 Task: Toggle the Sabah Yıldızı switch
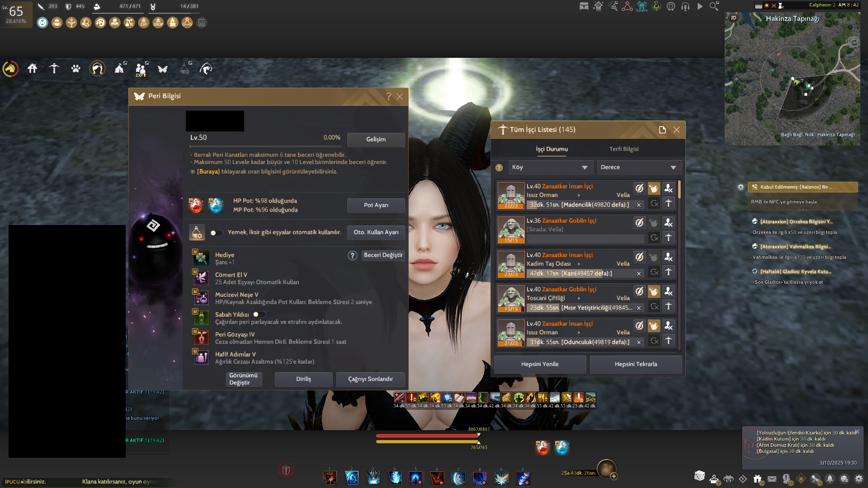tap(259, 314)
